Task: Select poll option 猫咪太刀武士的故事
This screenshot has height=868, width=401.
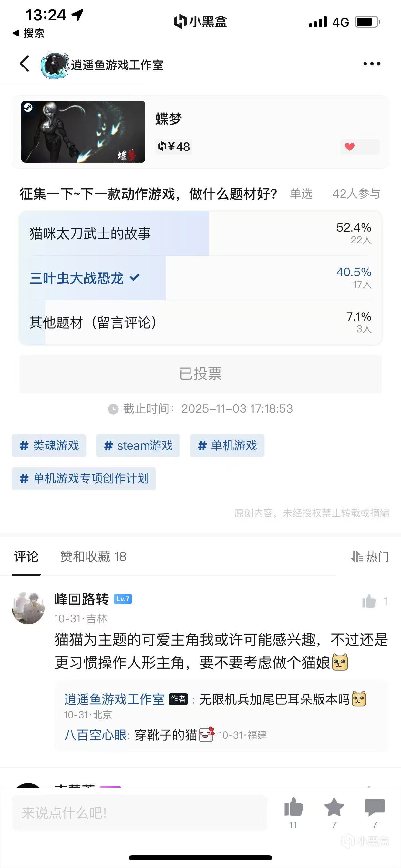Action: [200, 233]
